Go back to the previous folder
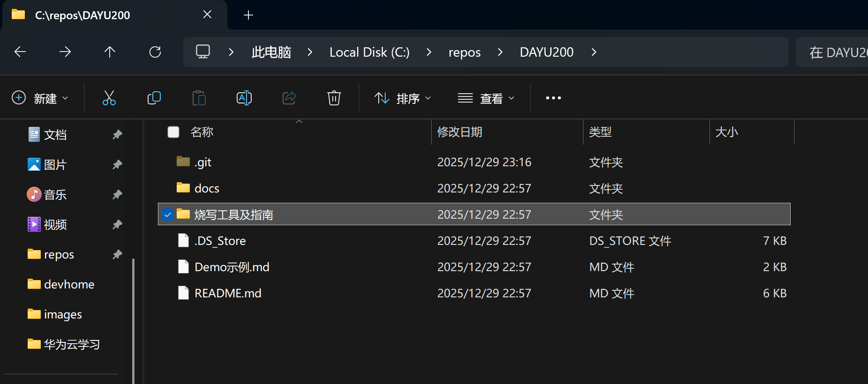The height and width of the screenshot is (384, 868). click(20, 52)
